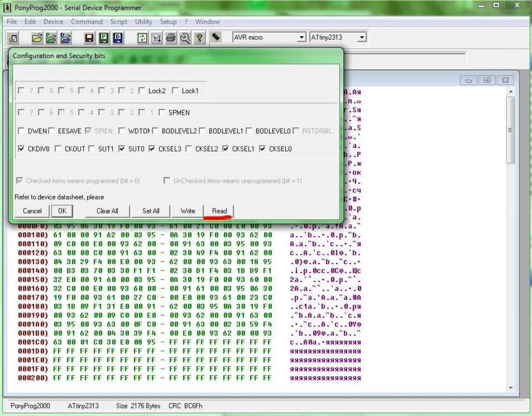Uncheck the CKDIV8 fuse bit
This screenshot has height=416, width=532.
(x=21, y=149)
